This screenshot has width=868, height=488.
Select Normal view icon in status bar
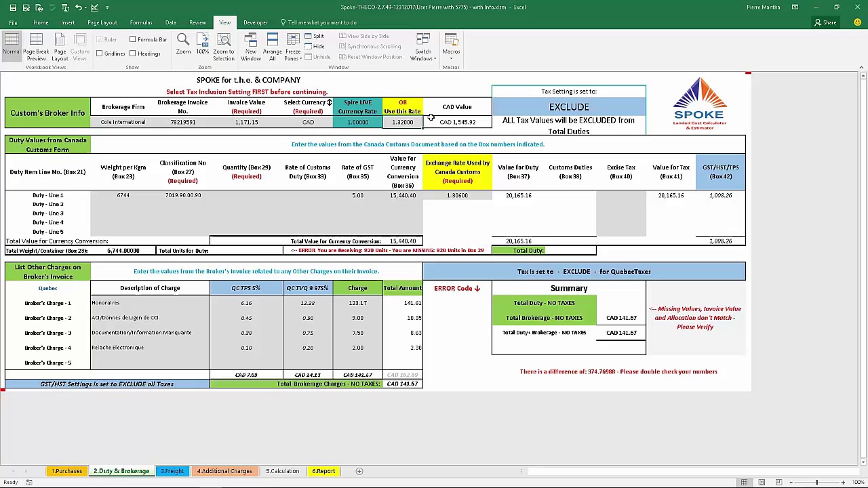(x=744, y=482)
